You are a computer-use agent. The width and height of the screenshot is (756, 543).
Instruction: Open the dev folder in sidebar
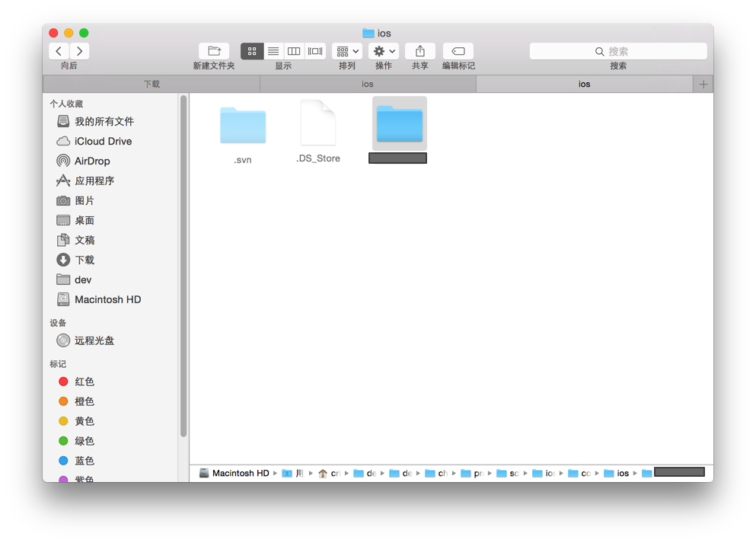coord(75,279)
